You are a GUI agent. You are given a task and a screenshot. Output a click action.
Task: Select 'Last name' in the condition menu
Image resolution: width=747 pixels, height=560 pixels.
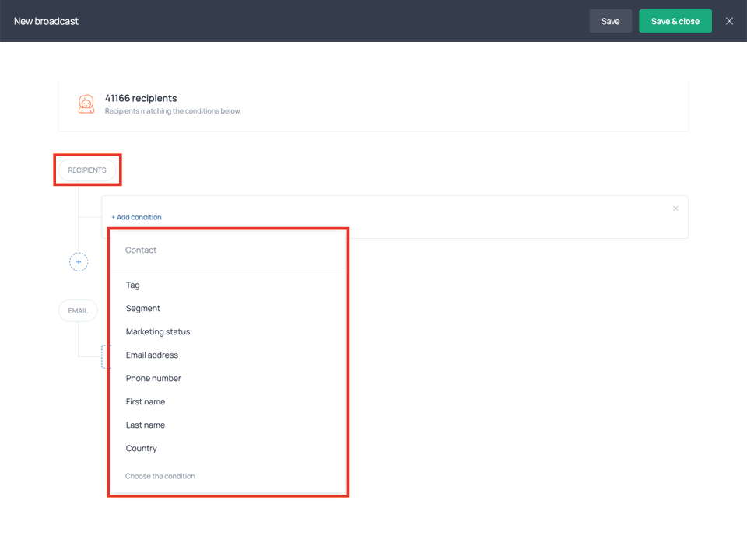(145, 425)
